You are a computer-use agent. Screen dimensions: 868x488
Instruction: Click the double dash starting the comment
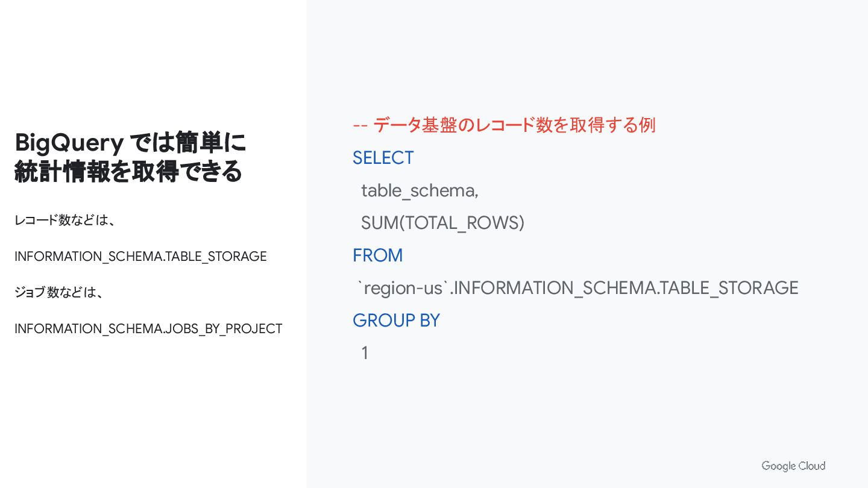tap(360, 126)
